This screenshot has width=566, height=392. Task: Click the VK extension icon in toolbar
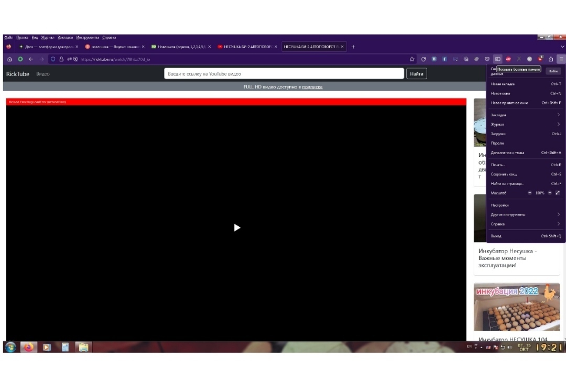coord(434,59)
